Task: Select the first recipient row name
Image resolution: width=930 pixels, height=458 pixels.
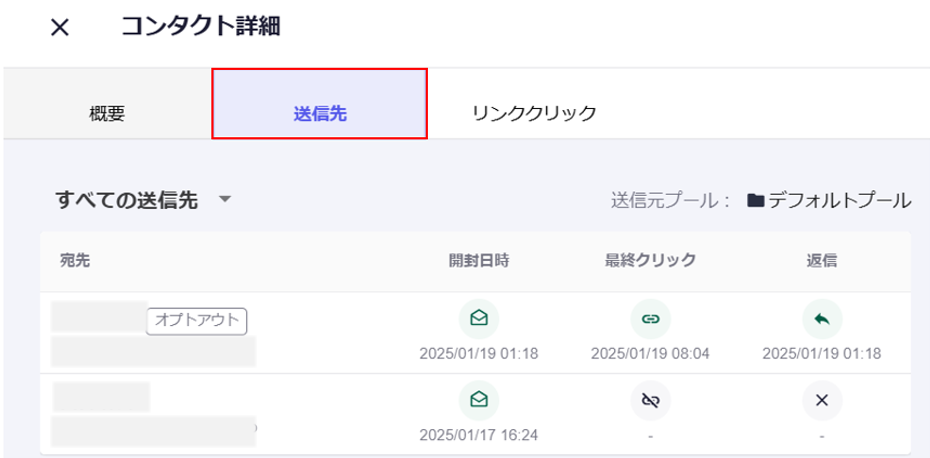Action: [99, 316]
